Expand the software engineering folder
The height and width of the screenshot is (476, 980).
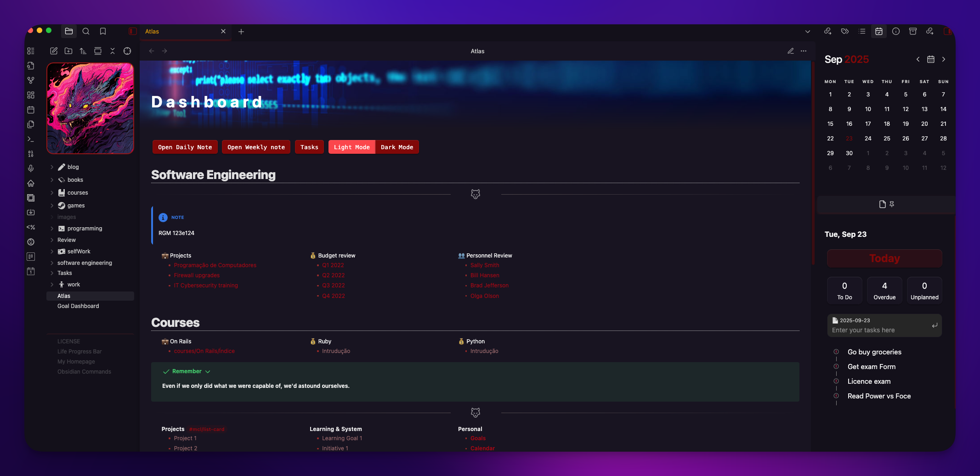click(52, 263)
